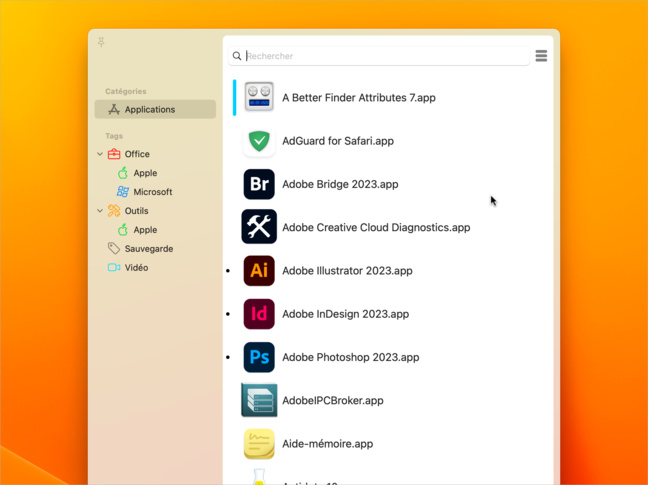Image resolution: width=648 pixels, height=485 pixels.
Task: Click the red Office briefcase icon
Action: pos(114,154)
